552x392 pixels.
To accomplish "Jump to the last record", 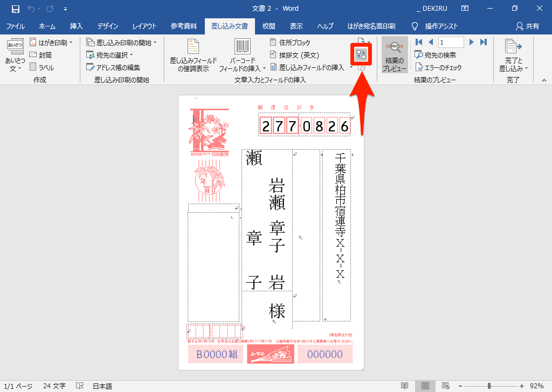I will coord(484,42).
